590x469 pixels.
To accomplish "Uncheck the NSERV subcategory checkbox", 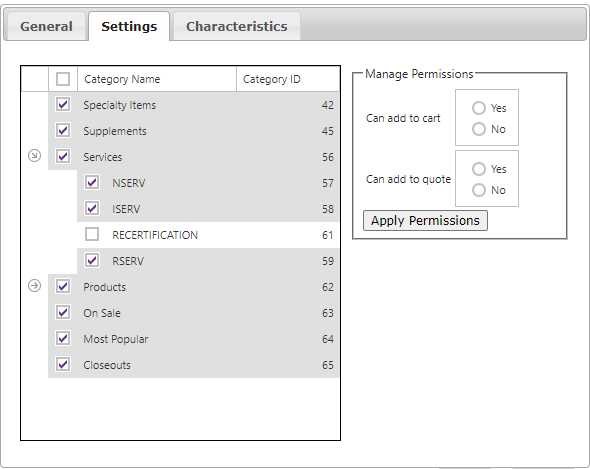I will coord(92,182).
